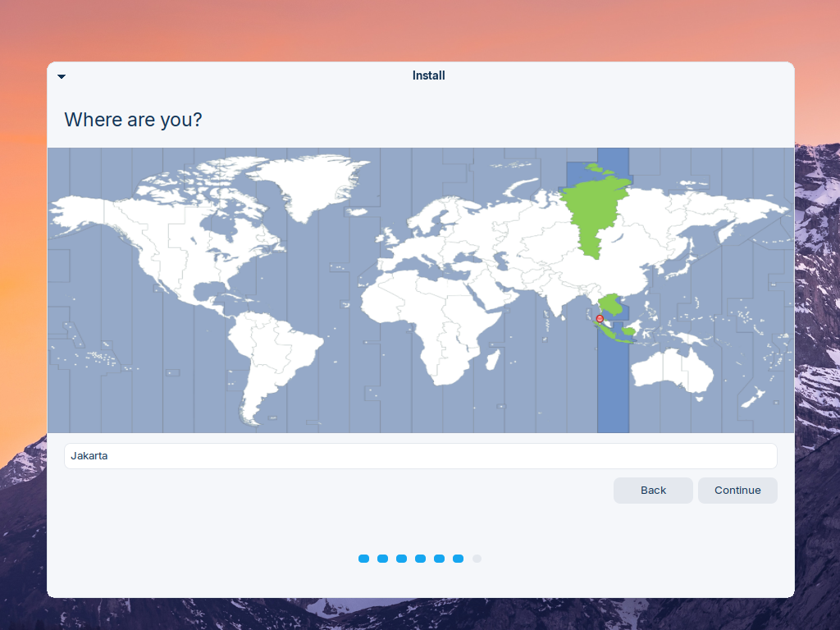Click the red location pin on map
The width and height of the screenshot is (840, 630).
[x=600, y=319]
